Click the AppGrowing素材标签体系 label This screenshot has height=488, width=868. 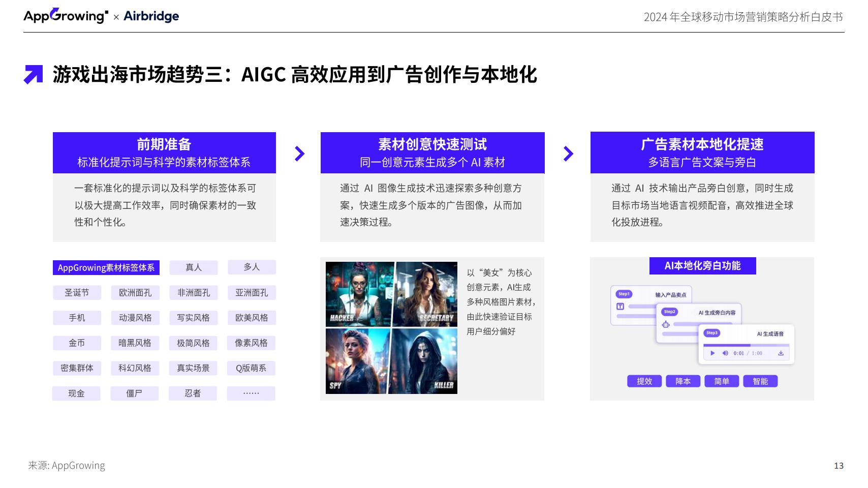[x=106, y=268]
